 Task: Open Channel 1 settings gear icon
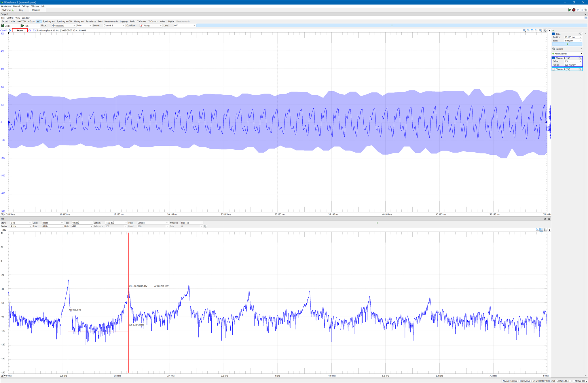click(581, 58)
